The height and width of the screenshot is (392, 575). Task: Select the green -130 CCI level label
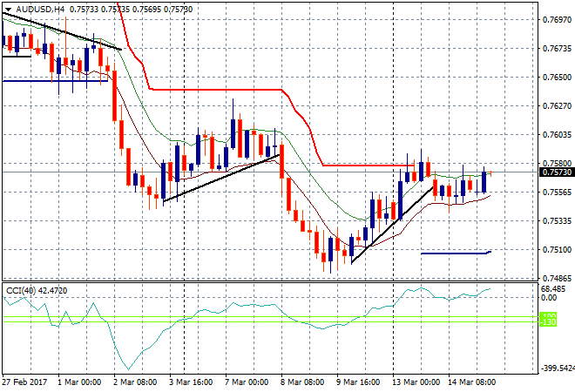click(548, 322)
